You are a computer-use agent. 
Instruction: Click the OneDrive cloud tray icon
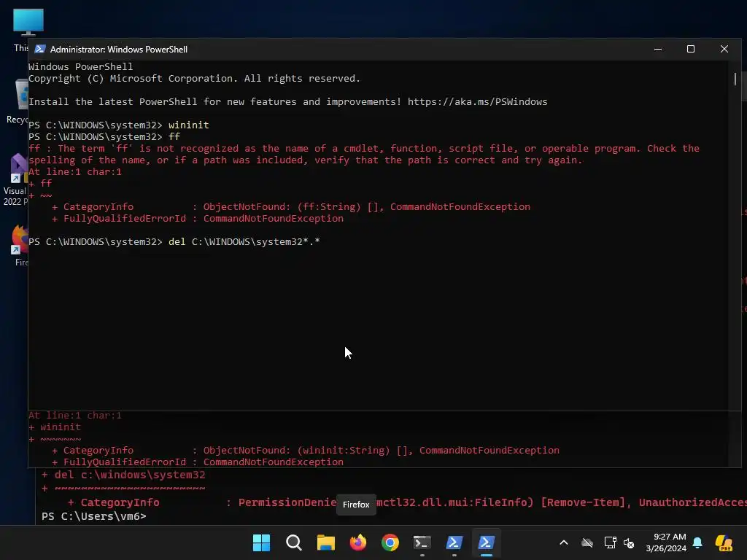point(587,542)
